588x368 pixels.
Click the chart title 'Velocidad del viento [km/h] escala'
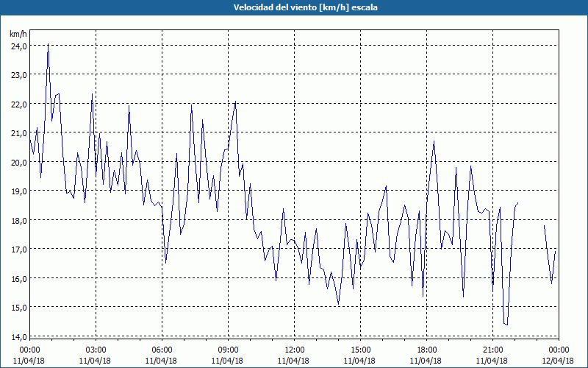point(305,7)
